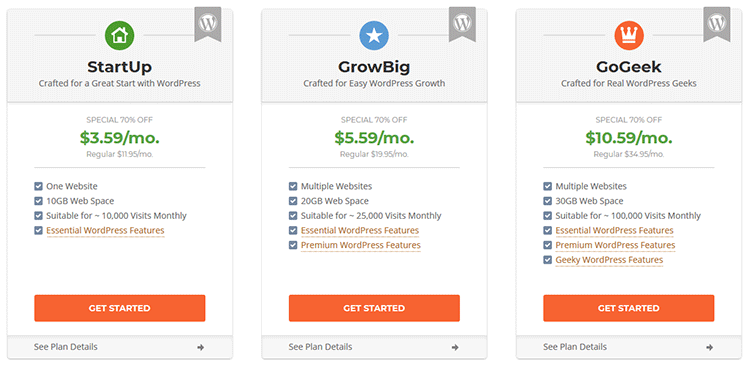The width and height of the screenshot is (750, 367).
Task: Toggle the 20GB Web Space checkbox
Action: pos(293,201)
